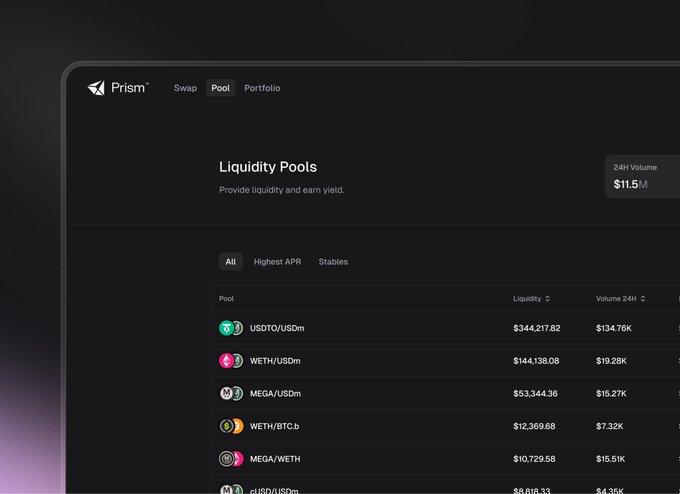This screenshot has height=494, width=680.
Task: Click the Prism logo icon
Action: pyautogui.click(x=96, y=88)
